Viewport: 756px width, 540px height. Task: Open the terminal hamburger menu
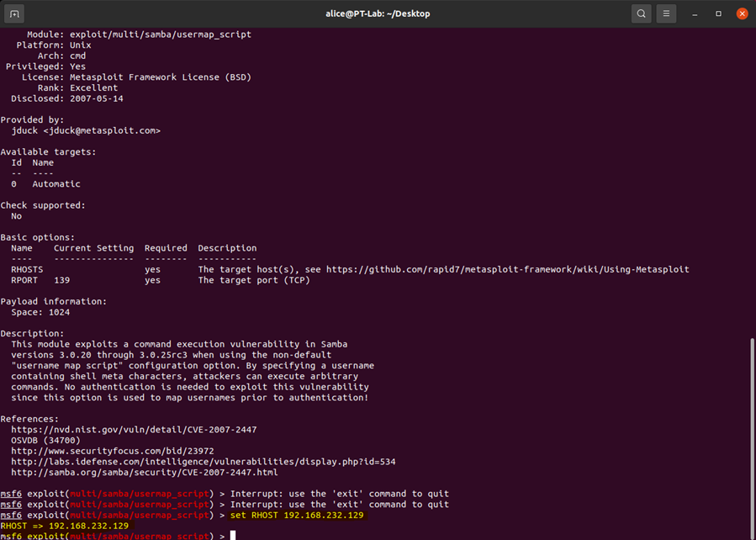point(666,13)
